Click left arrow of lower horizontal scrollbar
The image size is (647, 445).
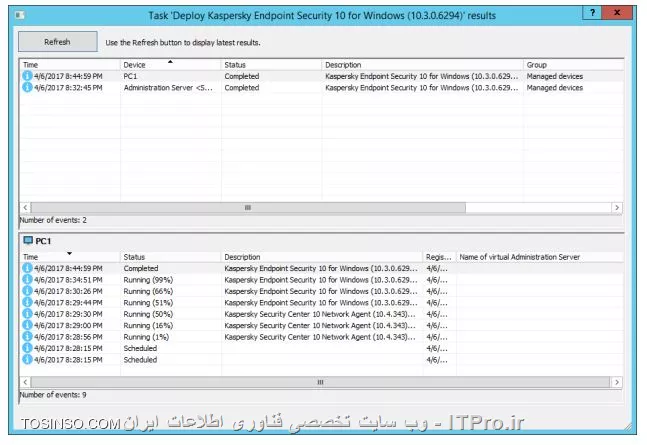pos(25,382)
